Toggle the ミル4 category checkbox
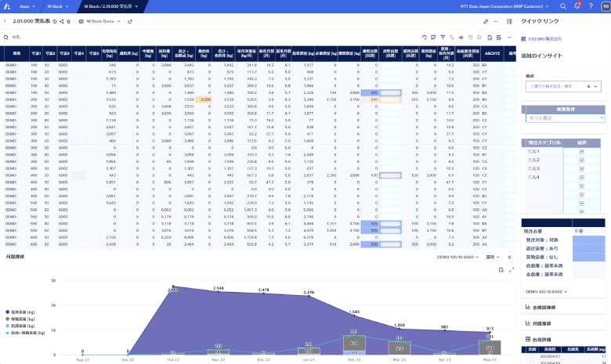The height and width of the screenshot is (364, 611). [x=580, y=177]
